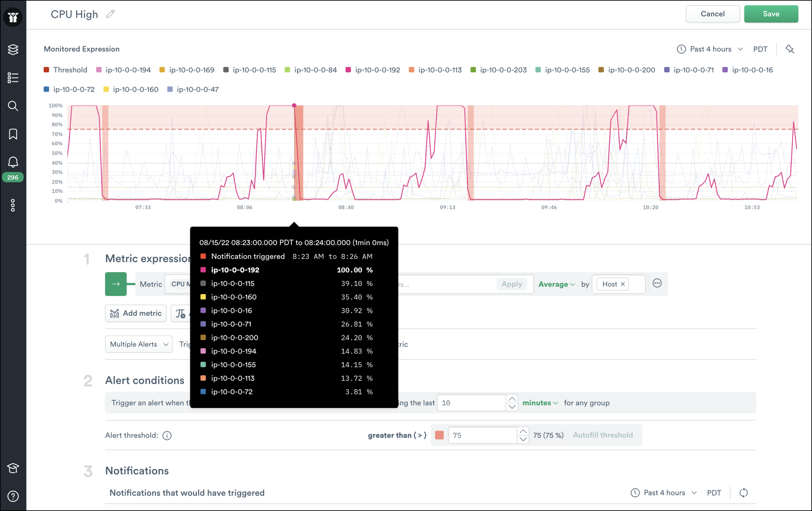This screenshot has width=812, height=511.
Task: Click ip-10-0-0-115 39.10 % tooltip row
Action: (287, 284)
